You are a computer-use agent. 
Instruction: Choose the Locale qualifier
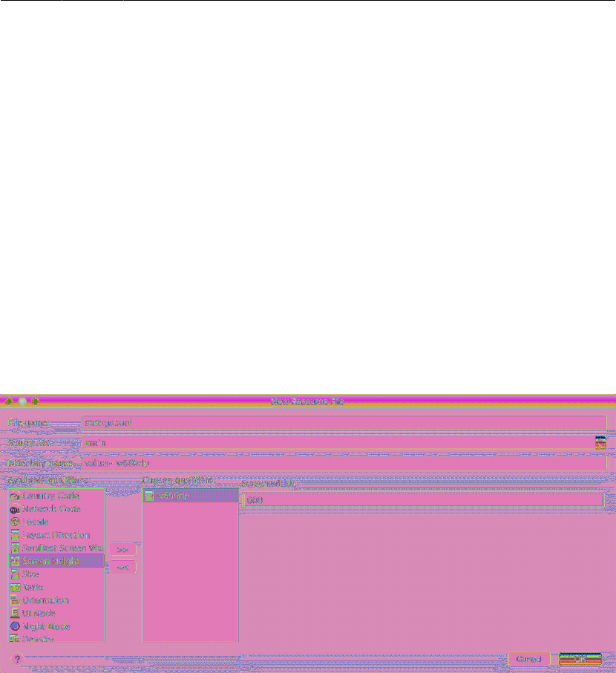(56, 522)
